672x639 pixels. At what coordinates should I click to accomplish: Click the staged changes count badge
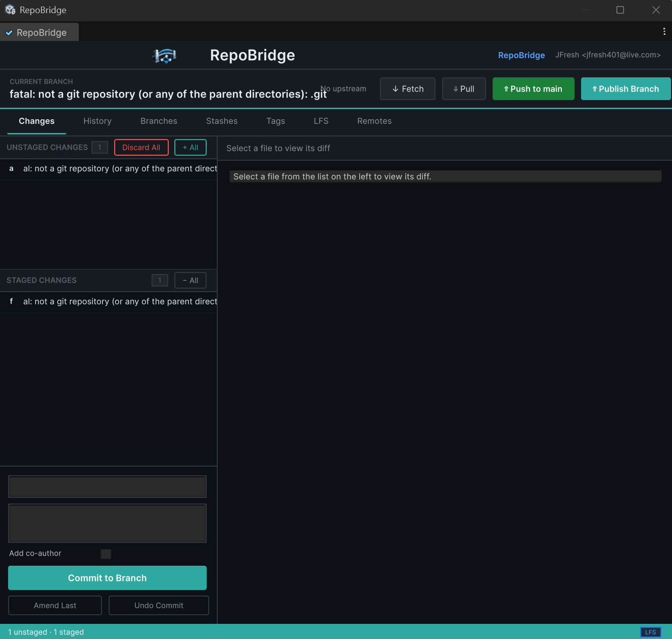pos(160,281)
